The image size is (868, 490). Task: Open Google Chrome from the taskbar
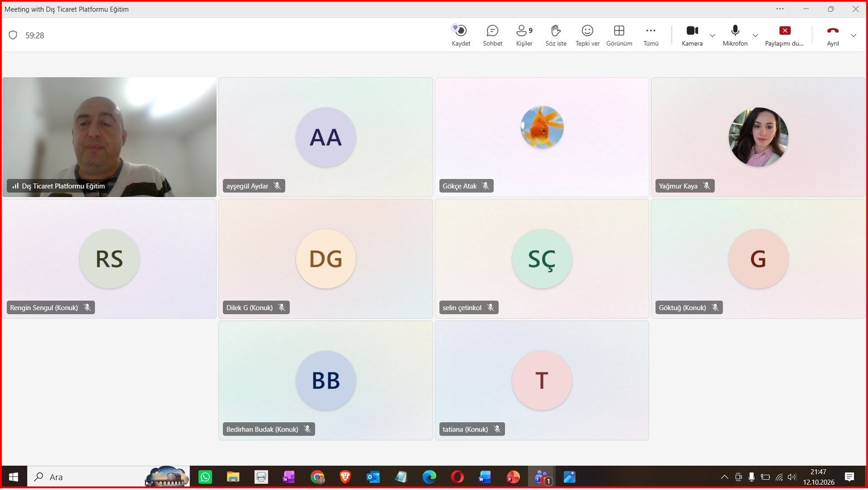(x=317, y=477)
